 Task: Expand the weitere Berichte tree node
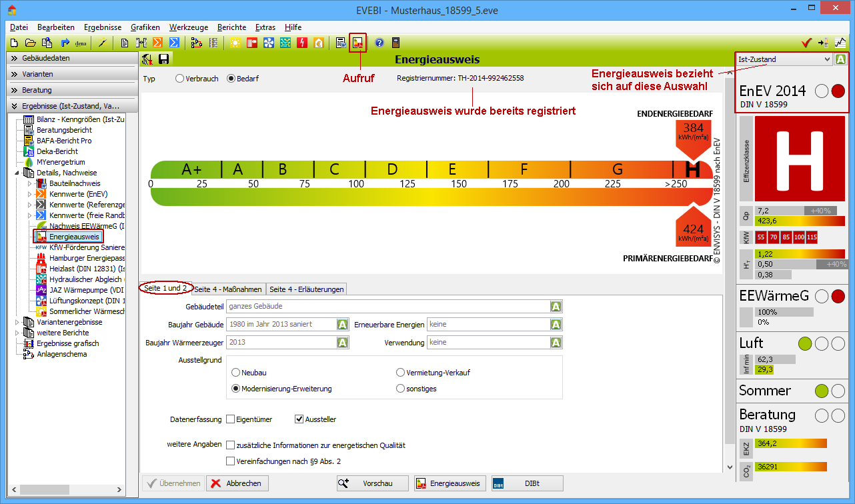pyautogui.click(x=17, y=333)
